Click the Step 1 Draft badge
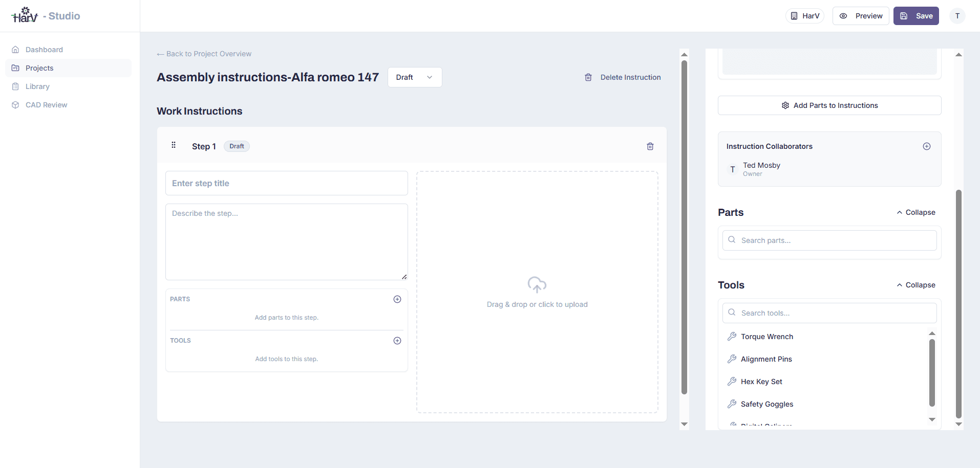Image resolution: width=980 pixels, height=468 pixels. 237,146
